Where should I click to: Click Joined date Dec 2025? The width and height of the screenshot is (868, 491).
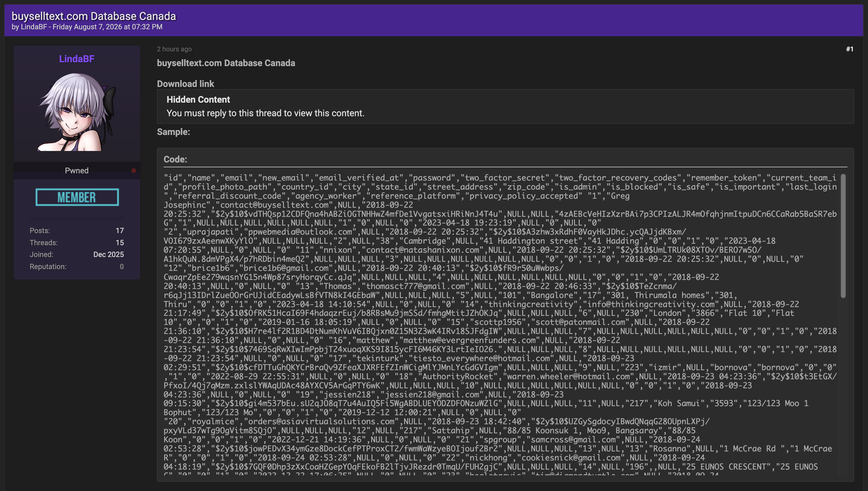(109, 255)
